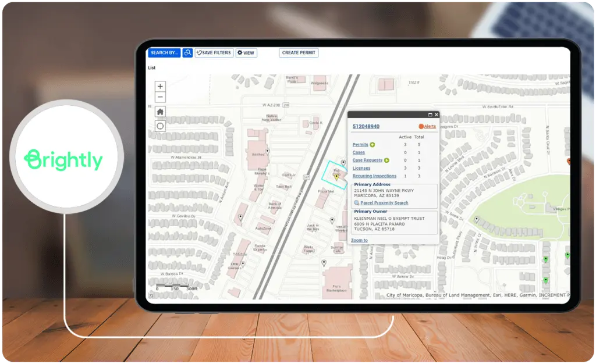Screen dimensions: 596x364
Task: Select the map pin near W Gavilan Dr
Action: (x=240, y=217)
